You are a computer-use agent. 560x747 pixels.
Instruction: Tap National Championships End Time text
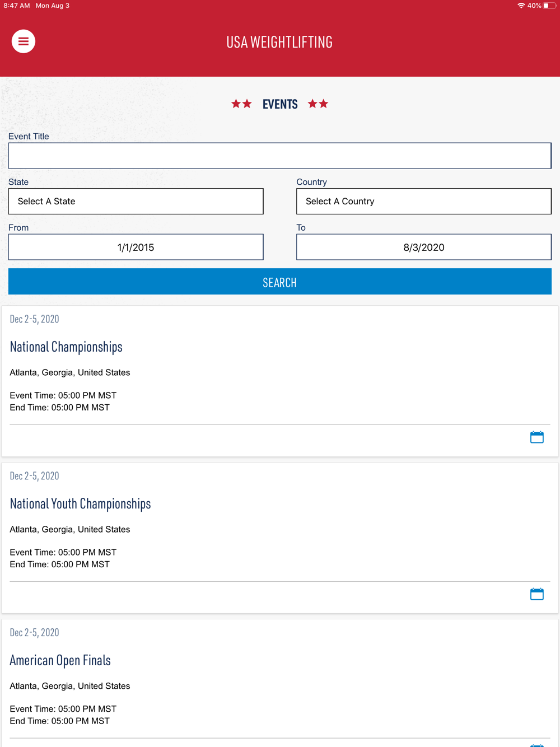click(x=60, y=408)
